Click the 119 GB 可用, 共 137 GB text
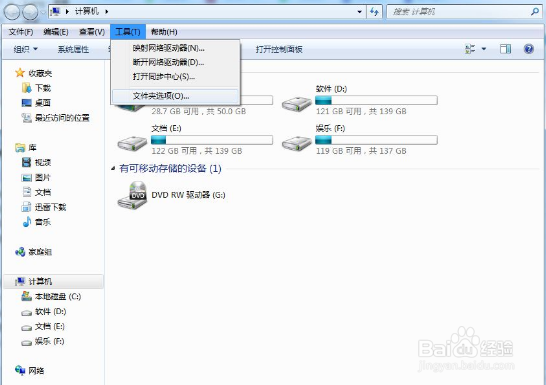Viewport: 546px width, 385px height. point(361,151)
